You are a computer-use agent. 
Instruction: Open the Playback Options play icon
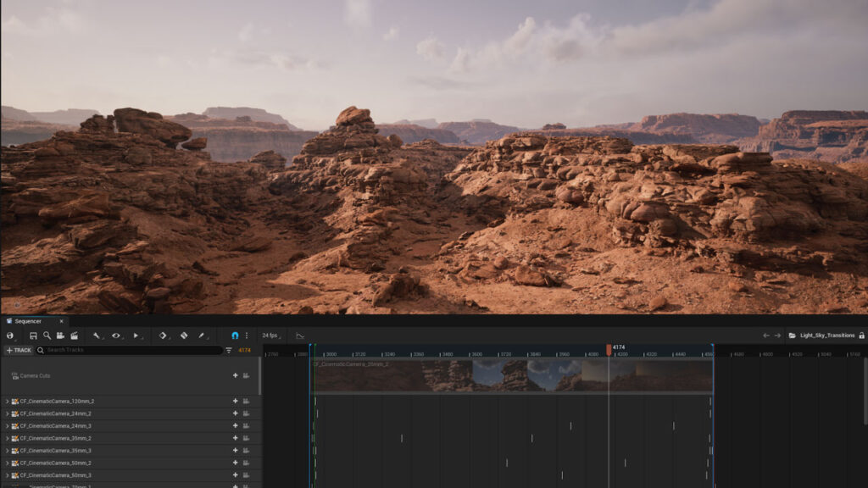pyautogui.click(x=136, y=335)
